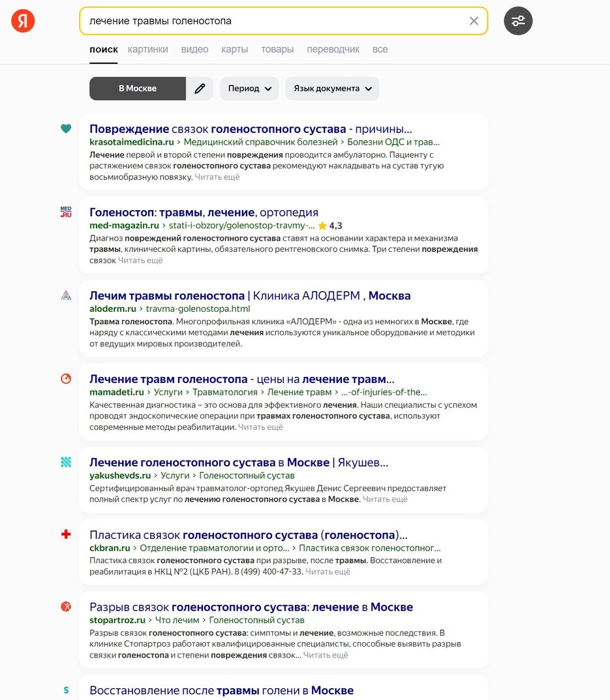This screenshot has width=610, height=700.
Task: Expand the "Язык документа" dropdown
Action: tap(332, 88)
